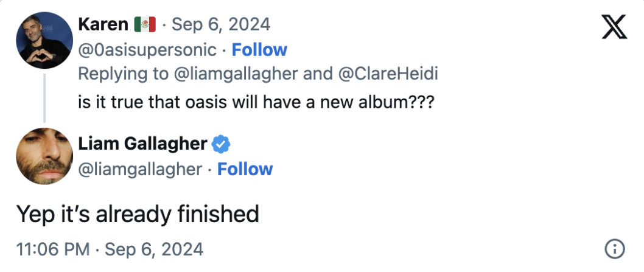The height and width of the screenshot is (272, 644).
Task: Click the info icon beside the timestamp
Action: click(614, 249)
